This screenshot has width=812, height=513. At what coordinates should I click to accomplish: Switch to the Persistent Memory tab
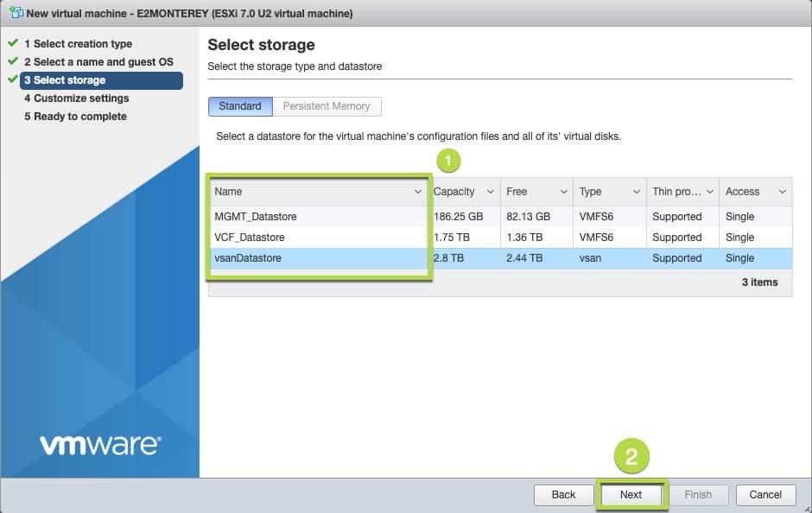tap(327, 106)
